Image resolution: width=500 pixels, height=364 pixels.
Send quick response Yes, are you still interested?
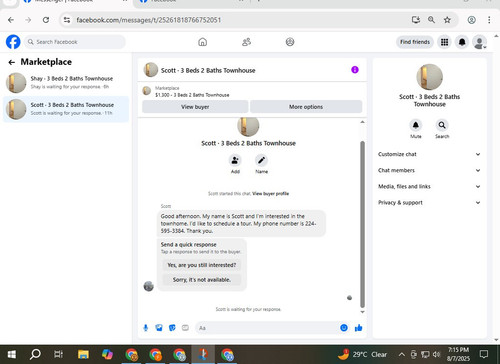click(x=202, y=265)
